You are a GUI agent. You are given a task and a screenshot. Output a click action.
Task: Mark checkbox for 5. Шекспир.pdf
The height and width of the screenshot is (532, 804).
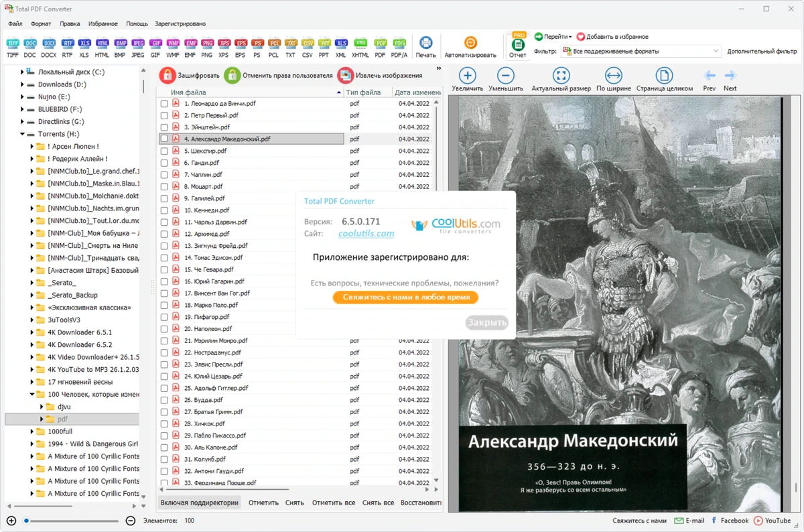pyautogui.click(x=164, y=151)
